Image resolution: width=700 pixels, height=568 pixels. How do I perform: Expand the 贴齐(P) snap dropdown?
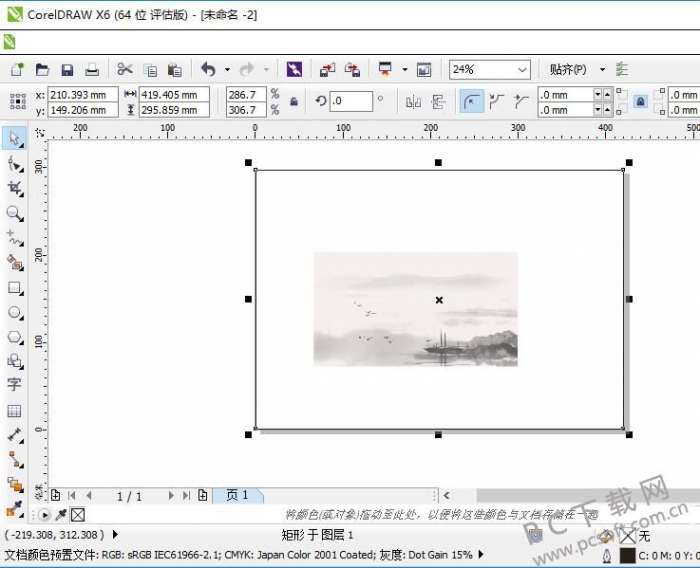point(602,69)
